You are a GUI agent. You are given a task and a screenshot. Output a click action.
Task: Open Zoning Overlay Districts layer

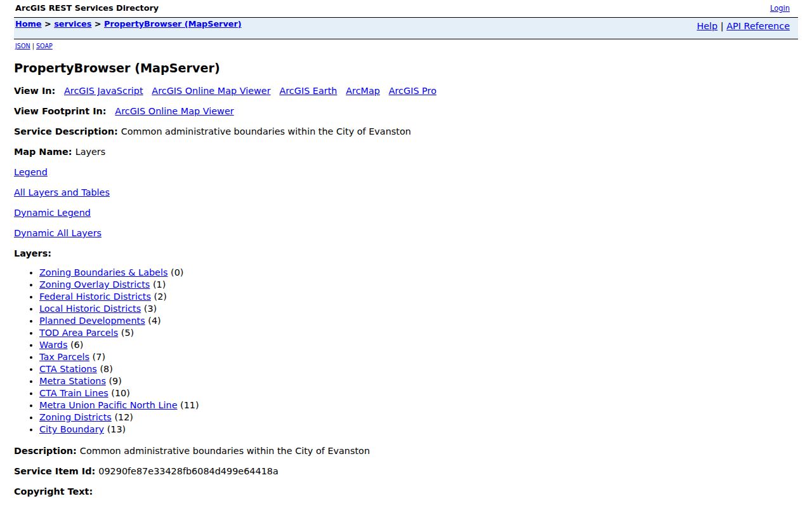coord(95,284)
